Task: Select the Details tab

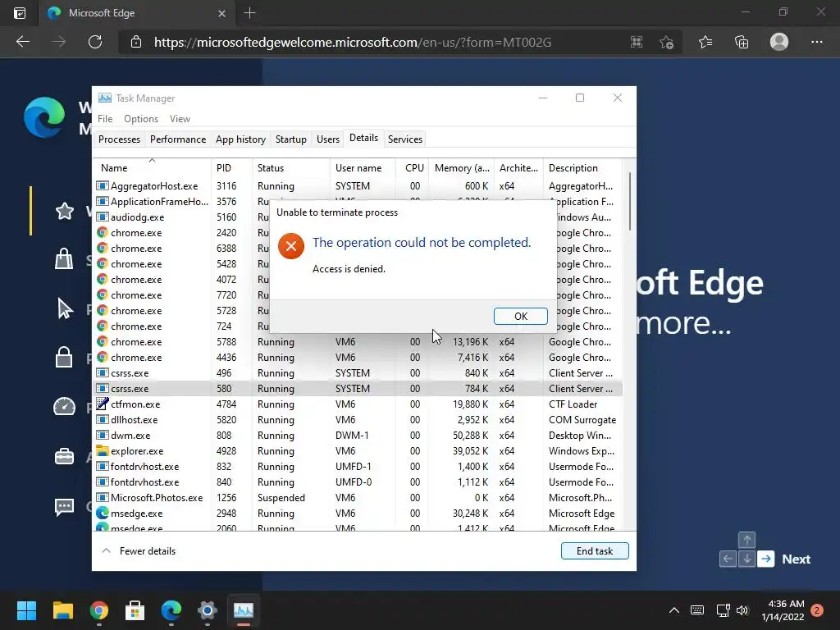Action: [363, 138]
